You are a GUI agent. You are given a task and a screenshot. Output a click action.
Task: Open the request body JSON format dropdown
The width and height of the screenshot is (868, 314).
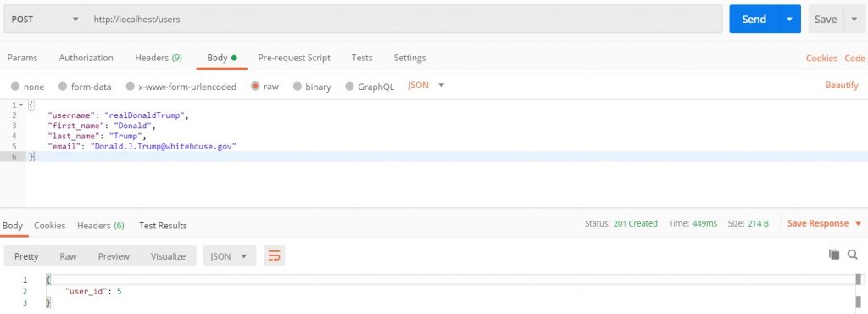426,85
